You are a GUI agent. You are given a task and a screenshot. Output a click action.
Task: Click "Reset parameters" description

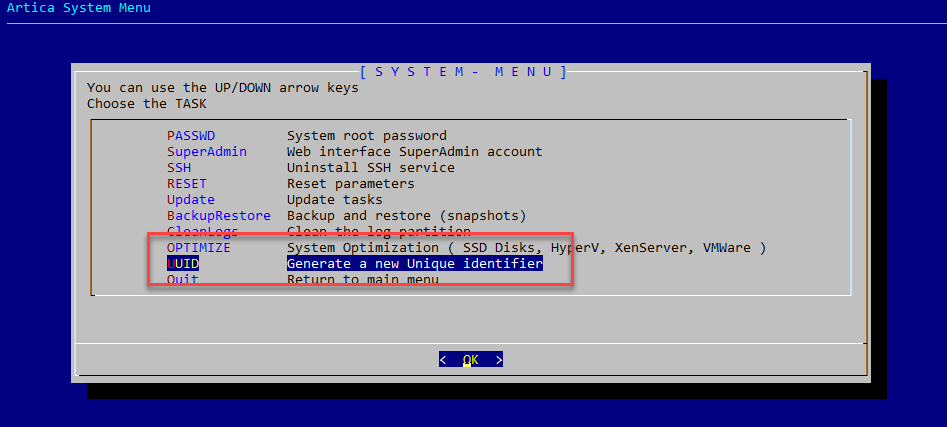coord(351,184)
